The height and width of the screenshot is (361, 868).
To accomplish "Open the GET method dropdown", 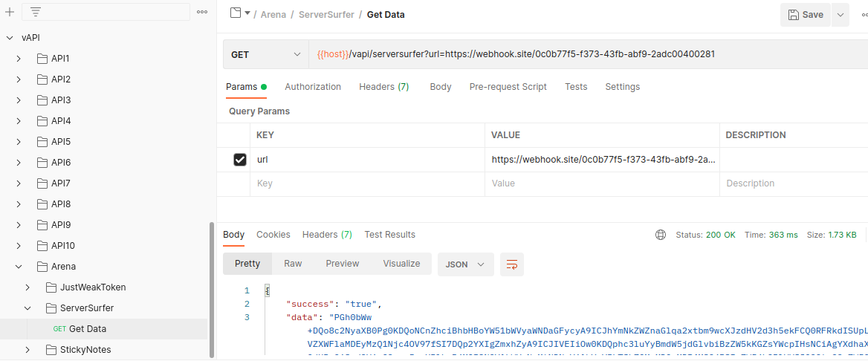I will [265, 55].
